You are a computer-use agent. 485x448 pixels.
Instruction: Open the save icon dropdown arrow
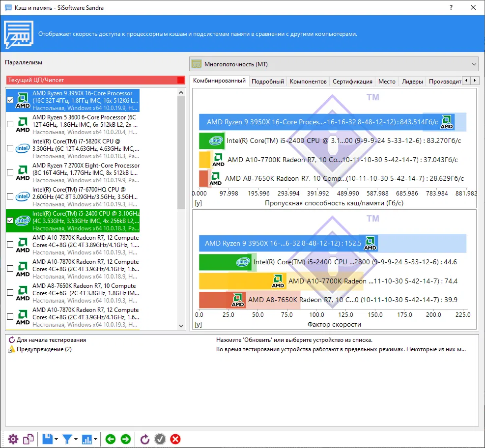56,439
